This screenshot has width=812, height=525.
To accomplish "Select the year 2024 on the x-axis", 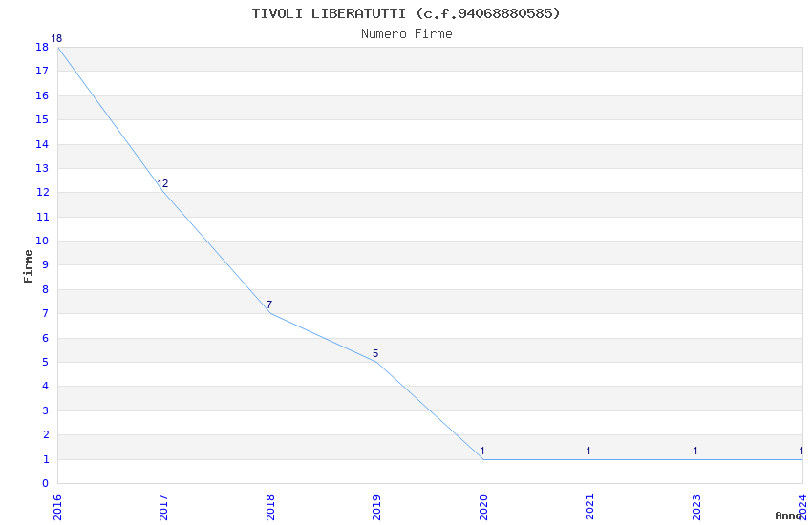I will pos(802,507).
